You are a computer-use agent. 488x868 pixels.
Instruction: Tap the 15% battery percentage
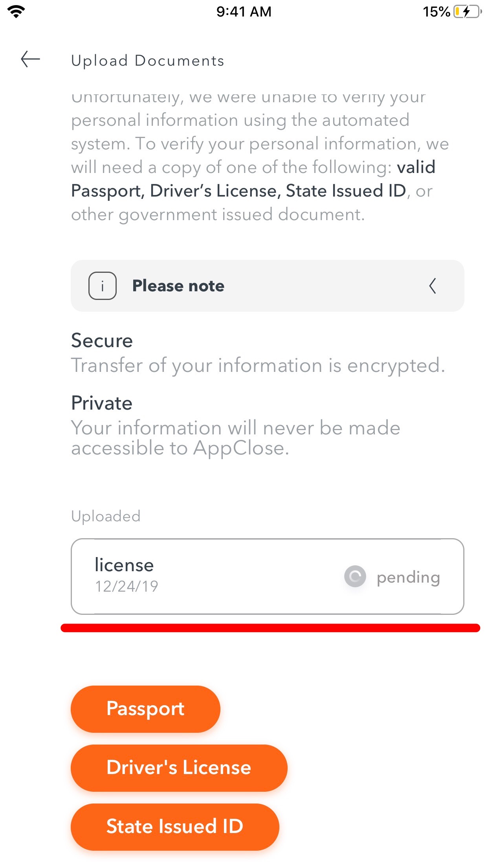pos(436,11)
